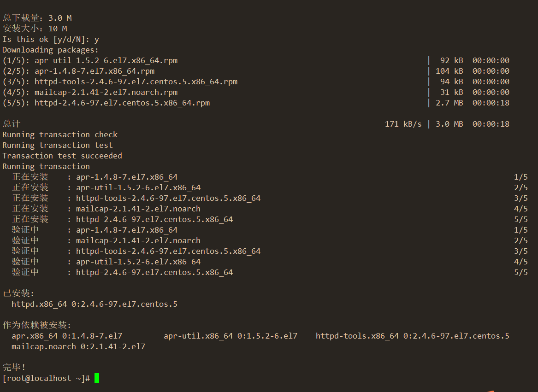Click mailcap-2.1.41-2.el7.noarch.rpm download line
538x392 pixels.
256,93
